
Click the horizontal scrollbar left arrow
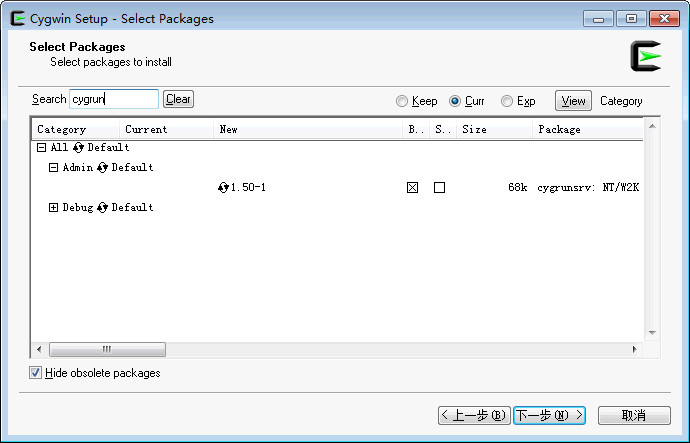point(39,349)
